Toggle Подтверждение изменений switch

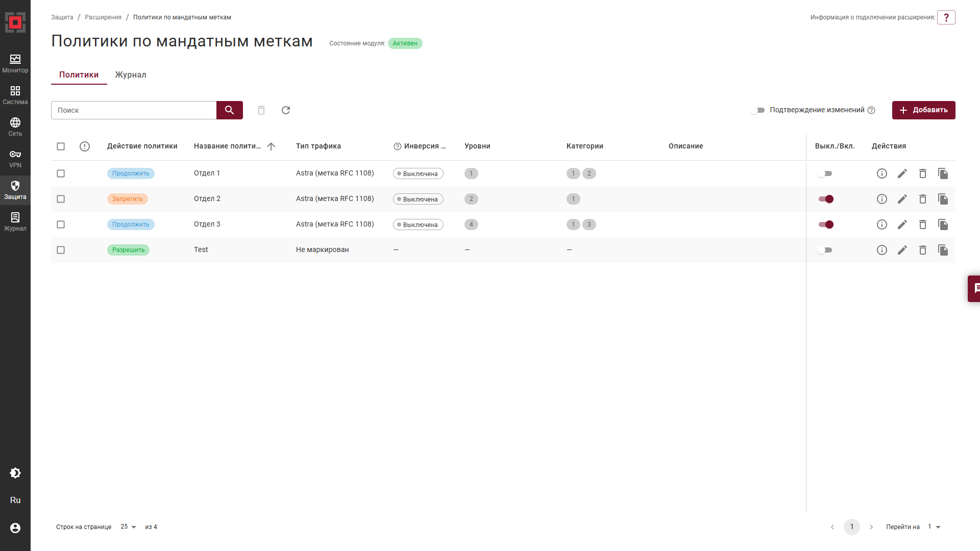[757, 110]
